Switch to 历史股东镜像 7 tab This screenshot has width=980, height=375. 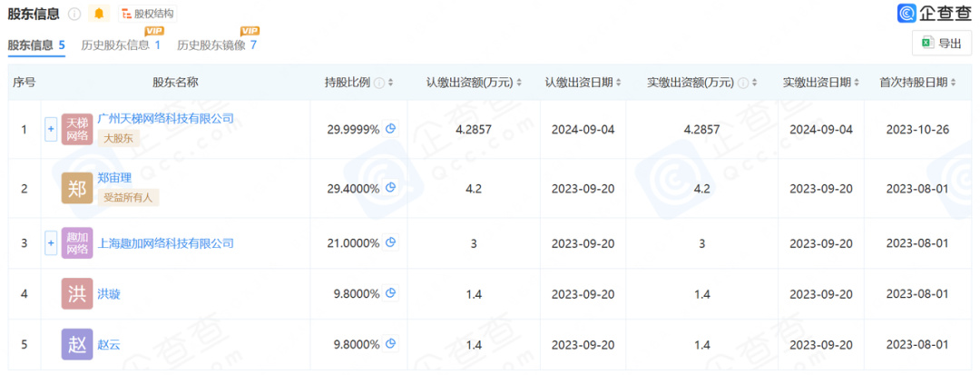[x=217, y=45]
